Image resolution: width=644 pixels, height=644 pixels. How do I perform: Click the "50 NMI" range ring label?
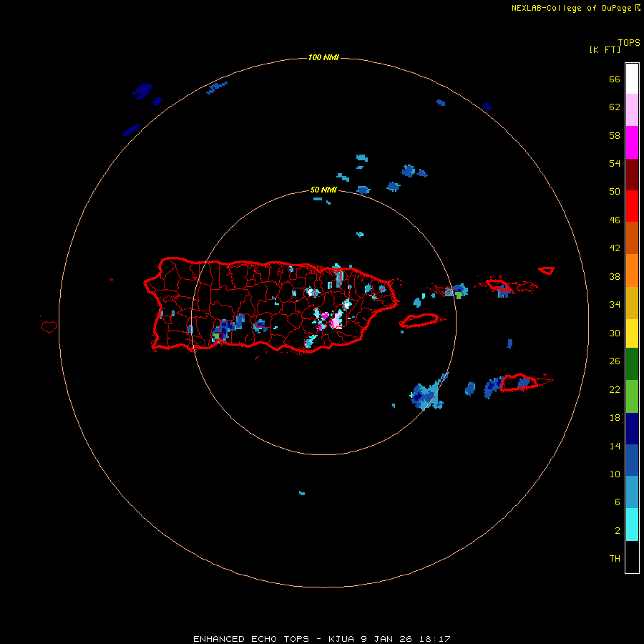[323, 190]
